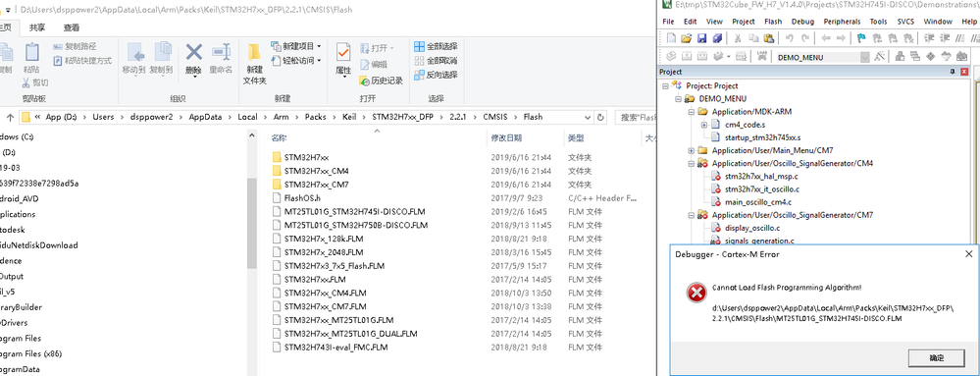Close the Cortex-M Error dialog
Image resolution: width=980 pixels, height=376 pixels.
point(969,254)
